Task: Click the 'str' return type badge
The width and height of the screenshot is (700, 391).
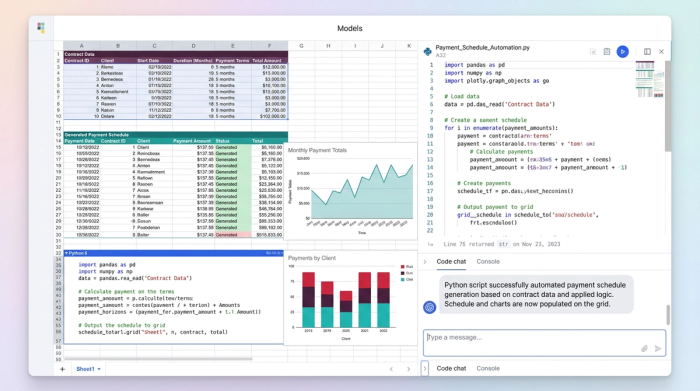Action: [503, 244]
